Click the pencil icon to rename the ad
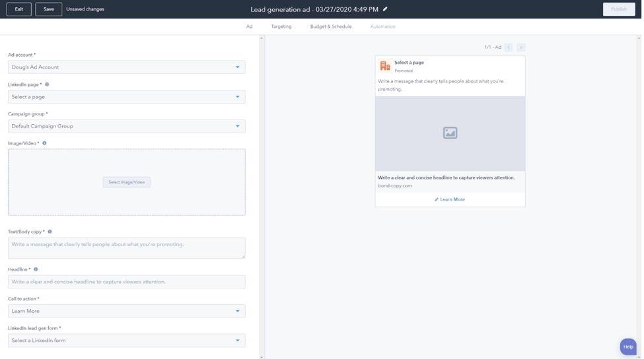 [385, 9]
